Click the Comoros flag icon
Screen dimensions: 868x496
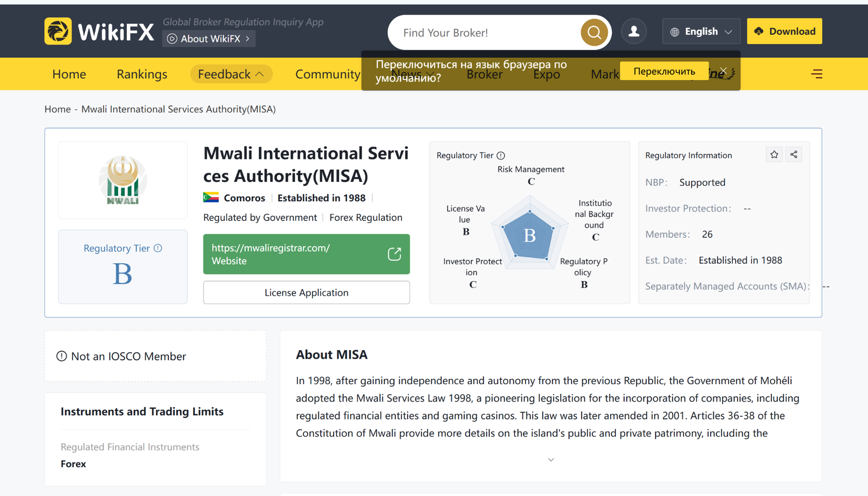(211, 198)
